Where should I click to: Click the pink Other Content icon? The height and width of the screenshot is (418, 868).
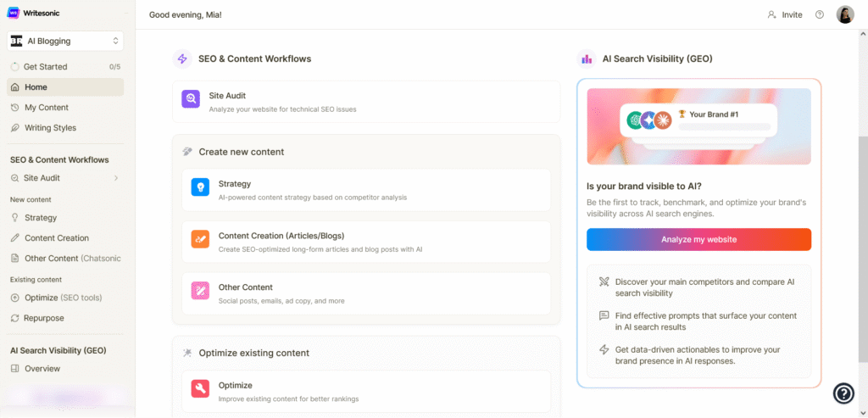200,292
